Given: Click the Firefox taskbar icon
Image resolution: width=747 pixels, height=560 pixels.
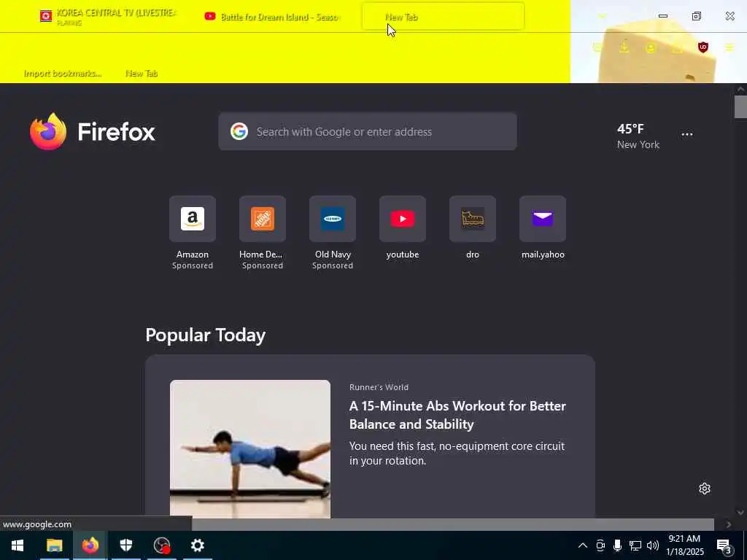Looking at the screenshot, I should coord(90,545).
